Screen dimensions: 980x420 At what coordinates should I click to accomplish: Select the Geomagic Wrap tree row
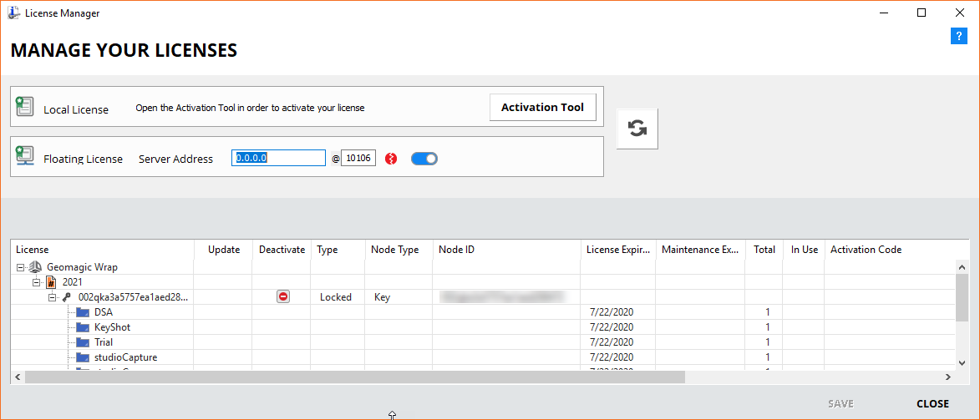pyautogui.click(x=484, y=267)
